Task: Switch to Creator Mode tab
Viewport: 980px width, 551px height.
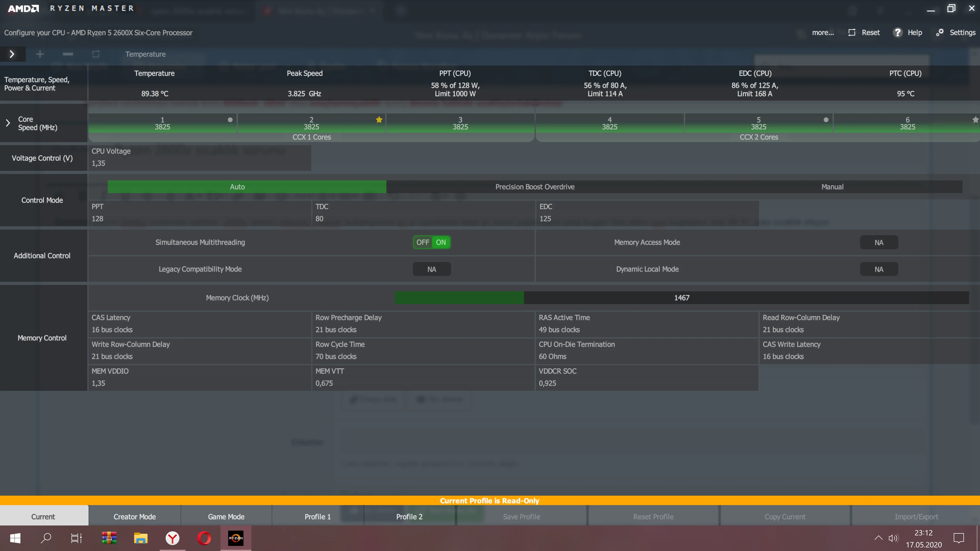Action: (134, 516)
